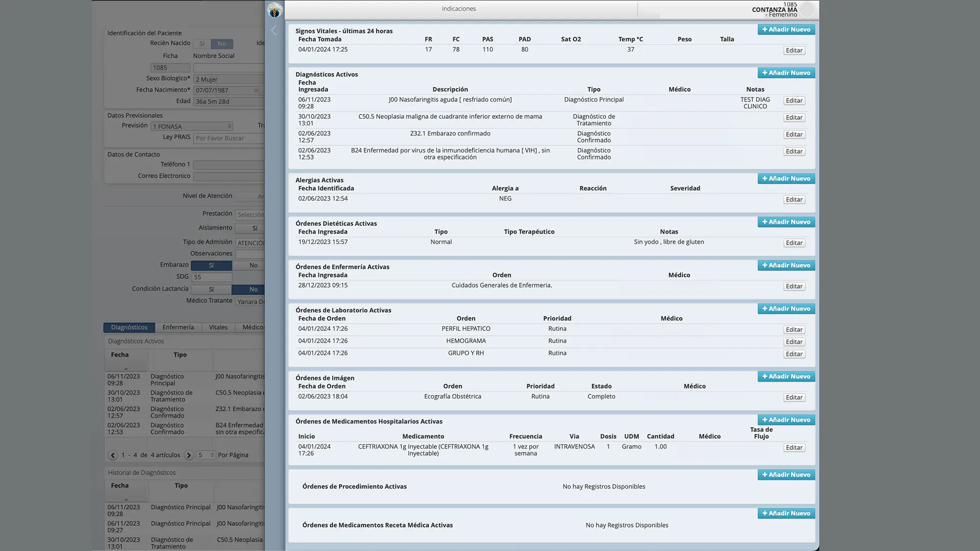Image resolution: width=980 pixels, height=551 pixels.
Task: Set Condición Lactancia to Sí
Action: tap(211, 289)
